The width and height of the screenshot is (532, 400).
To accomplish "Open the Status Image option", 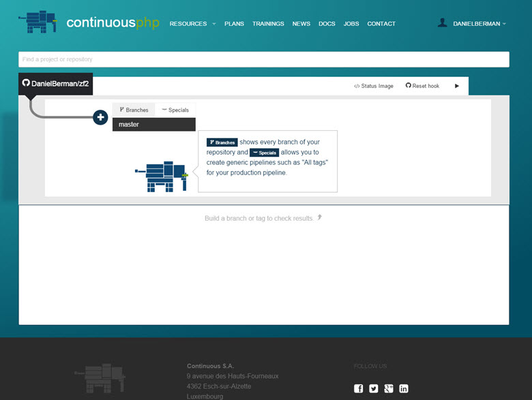I will pos(374,86).
